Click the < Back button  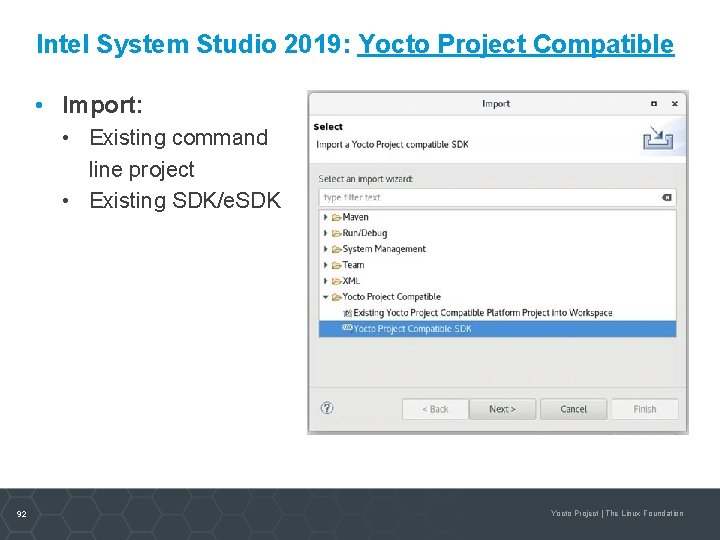(435, 409)
